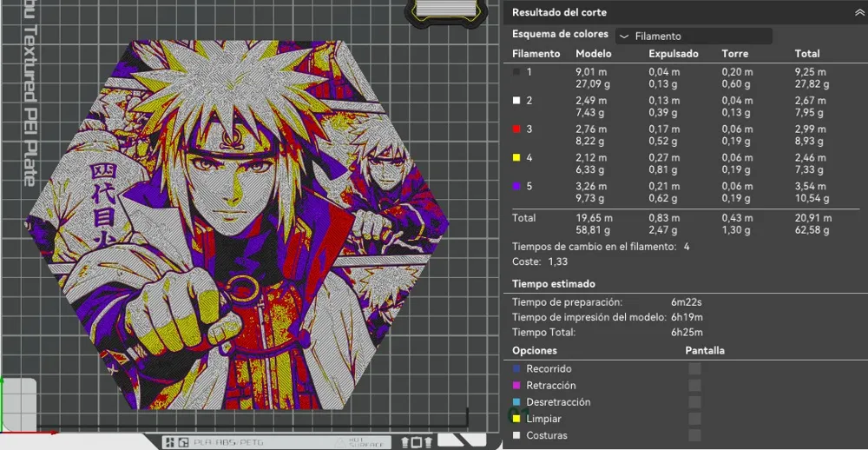868x450 pixels.
Task: Open the Esquema de colores Filamento dropdown
Action: (x=694, y=36)
